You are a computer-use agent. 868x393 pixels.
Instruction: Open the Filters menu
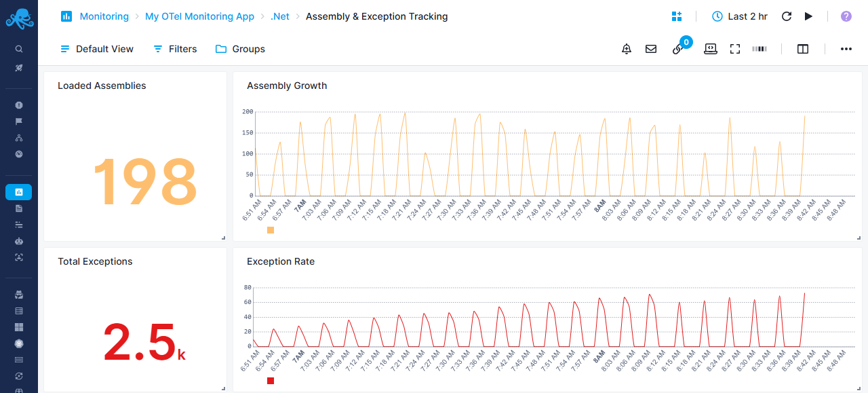(174, 48)
